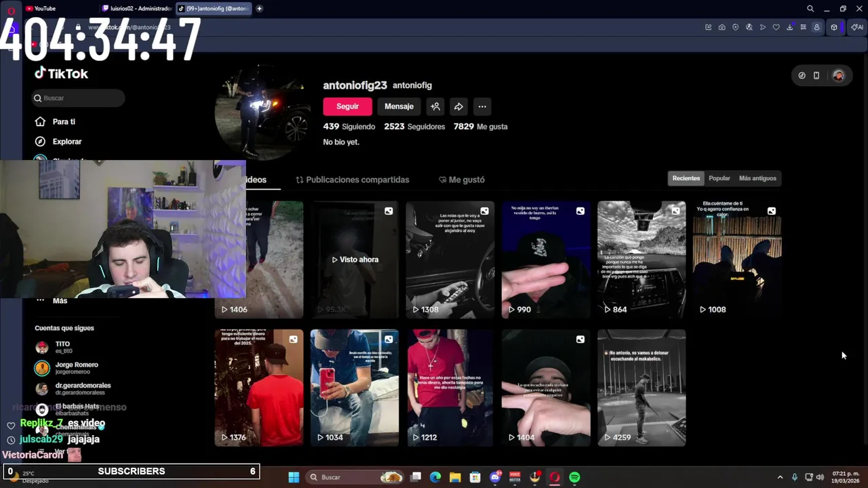Open the taskbar clock and date
The height and width of the screenshot is (488, 868).
pos(845,477)
